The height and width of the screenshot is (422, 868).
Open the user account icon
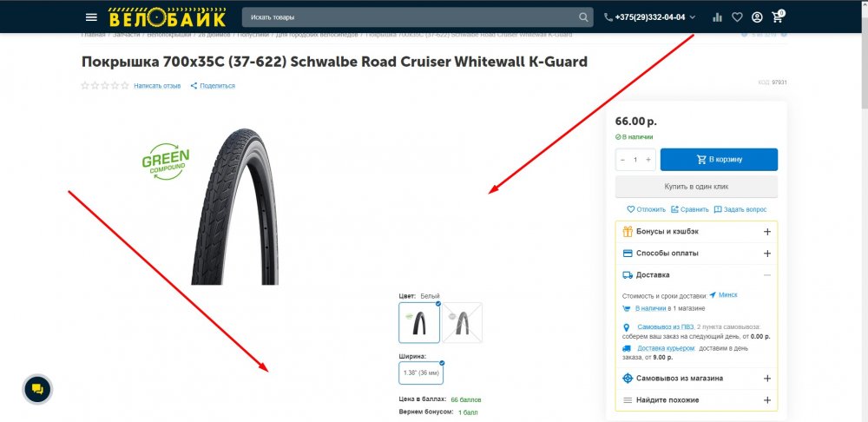tap(757, 17)
